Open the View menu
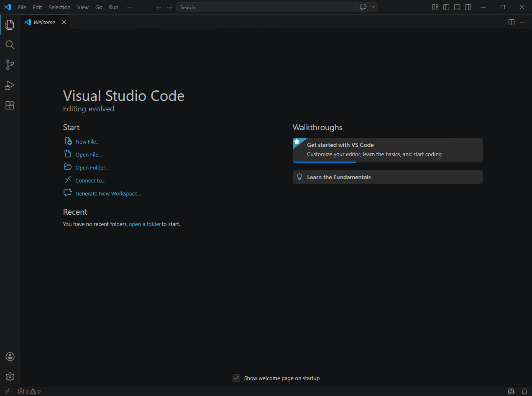532x396 pixels. (x=83, y=7)
